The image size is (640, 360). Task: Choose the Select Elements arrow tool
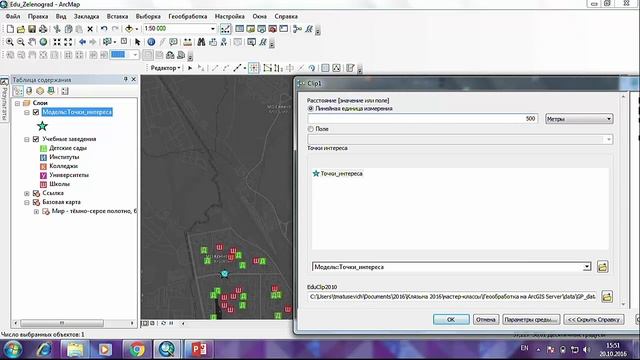click(138, 42)
